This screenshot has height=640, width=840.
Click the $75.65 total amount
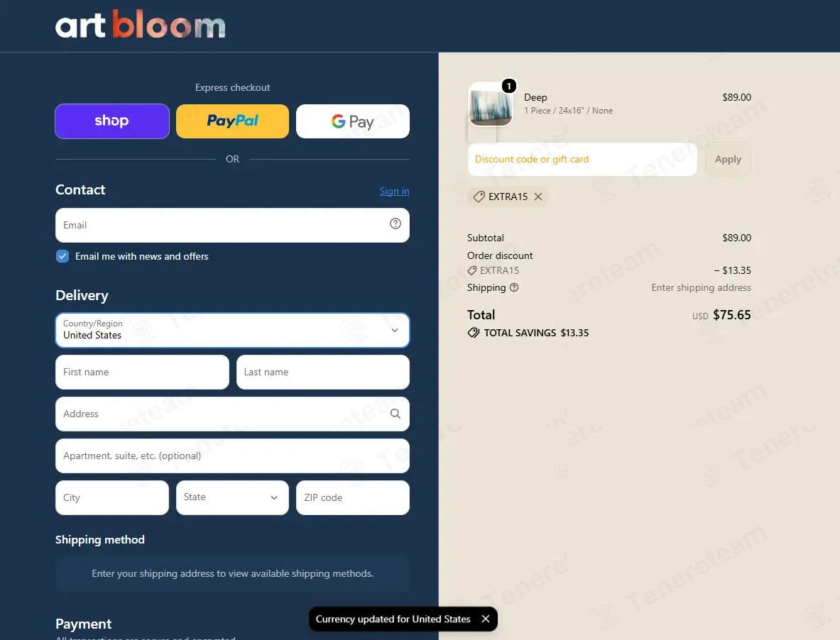pyautogui.click(x=732, y=314)
